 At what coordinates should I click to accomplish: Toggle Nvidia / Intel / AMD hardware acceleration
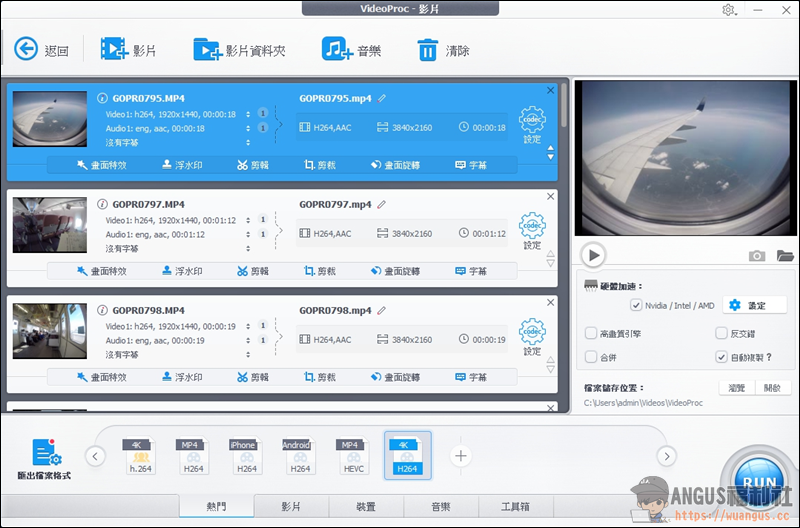point(636,305)
